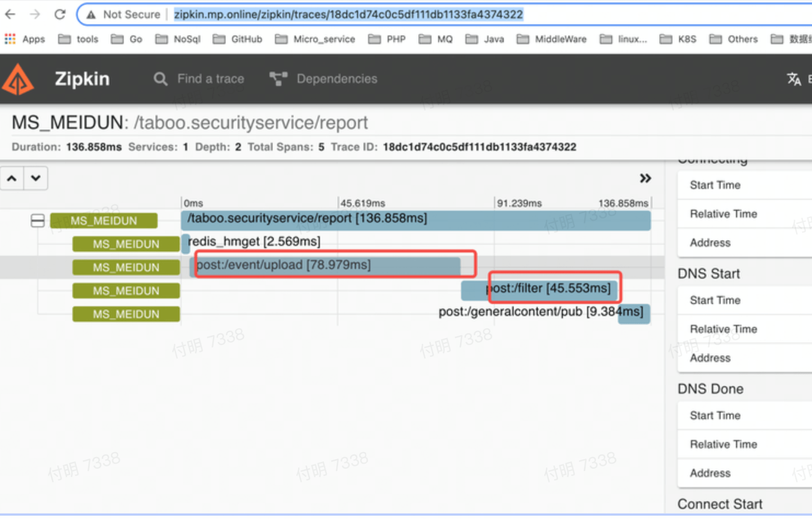Reload the Zipkin page
This screenshot has height=519, width=812.
(60, 14)
